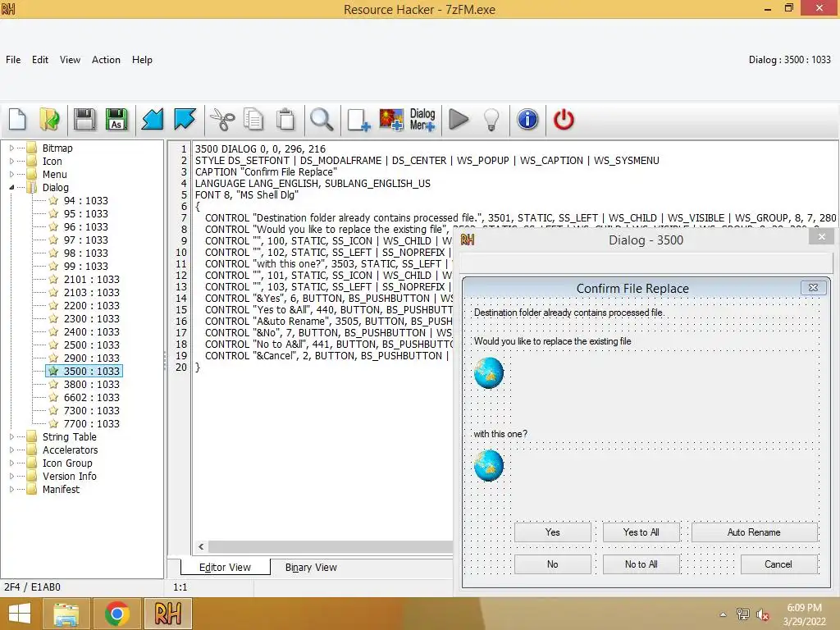Switch to Binary View tab
Viewport: 840px width, 630px height.
tap(311, 568)
